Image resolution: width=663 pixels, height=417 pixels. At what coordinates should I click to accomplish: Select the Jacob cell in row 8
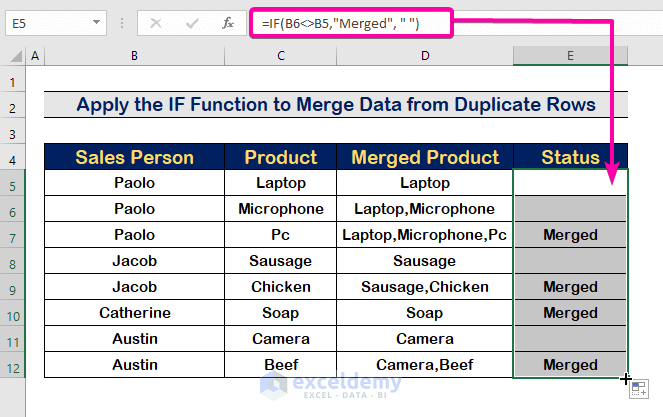pyautogui.click(x=134, y=261)
